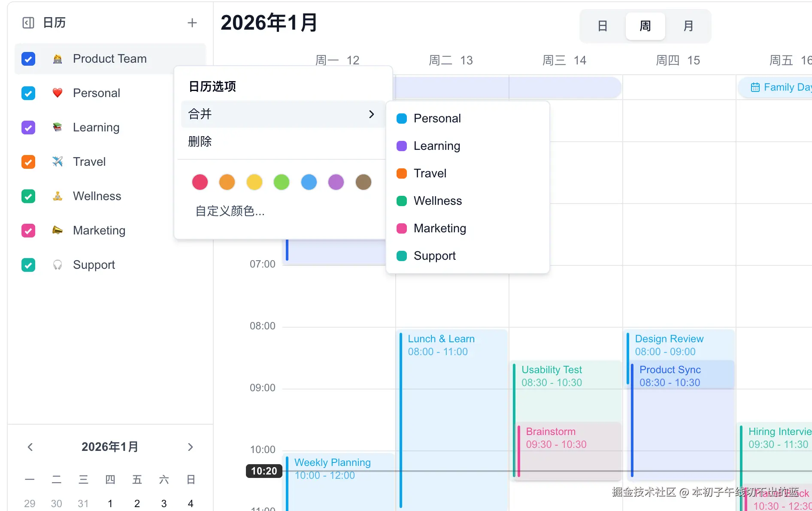Switch to 周 week view tab
Viewport: 812px width, 511px height.
645,26
